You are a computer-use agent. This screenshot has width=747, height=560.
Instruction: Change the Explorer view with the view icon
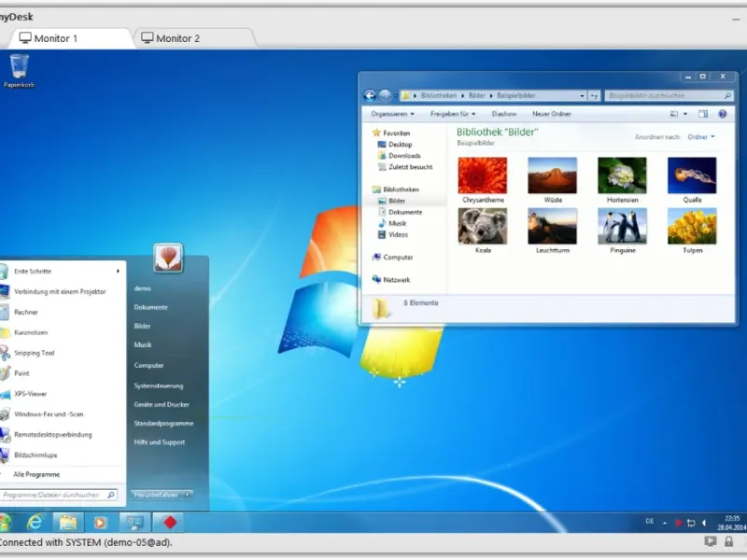pyautogui.click(x=673, y=114)
